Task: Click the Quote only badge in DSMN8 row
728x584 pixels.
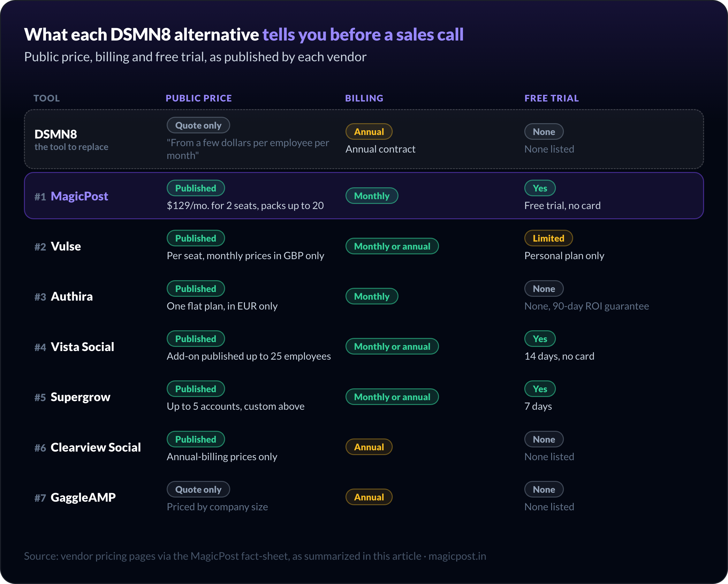Action: [198, 125]
